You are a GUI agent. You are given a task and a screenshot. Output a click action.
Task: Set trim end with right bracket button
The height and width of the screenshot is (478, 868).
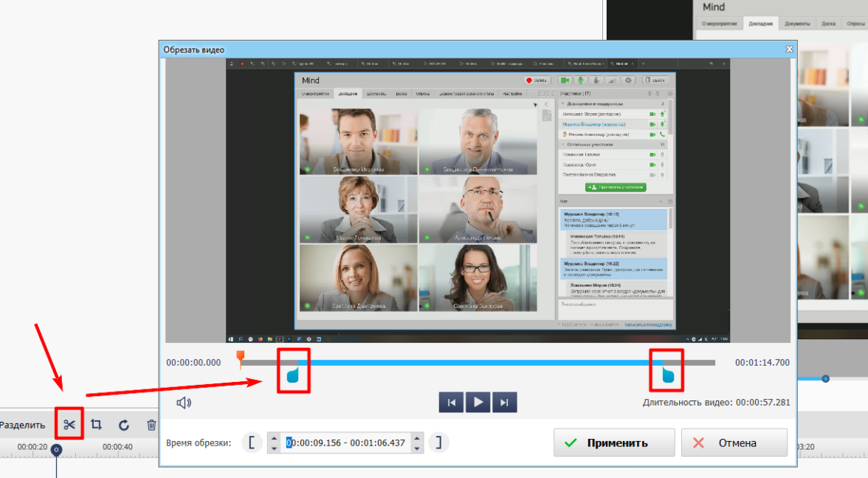click(x=438, y=443)
